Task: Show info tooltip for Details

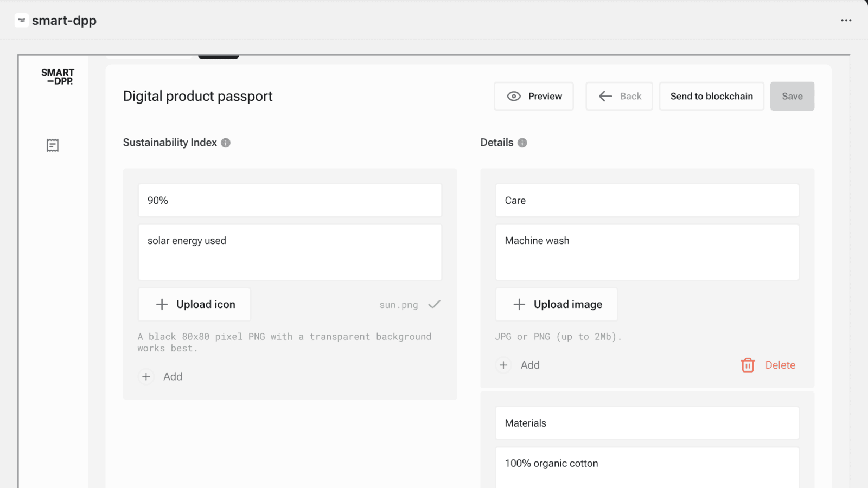Action: 522,143
